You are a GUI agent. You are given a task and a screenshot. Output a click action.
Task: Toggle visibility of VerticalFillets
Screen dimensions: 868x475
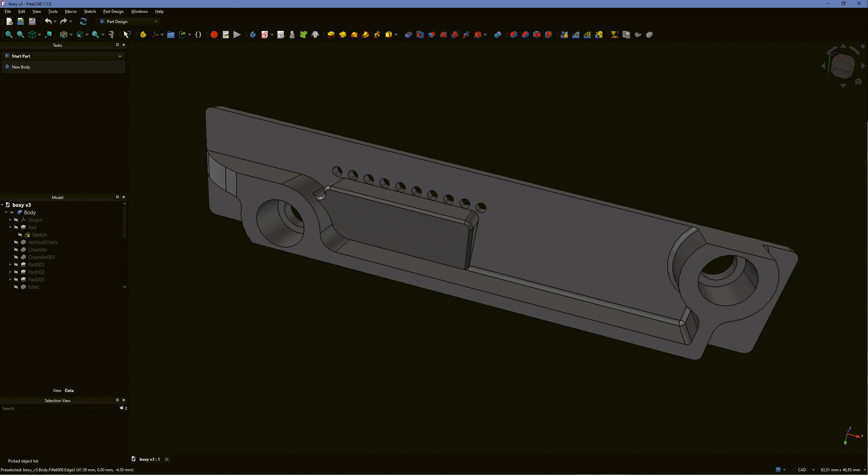(16, 242)
